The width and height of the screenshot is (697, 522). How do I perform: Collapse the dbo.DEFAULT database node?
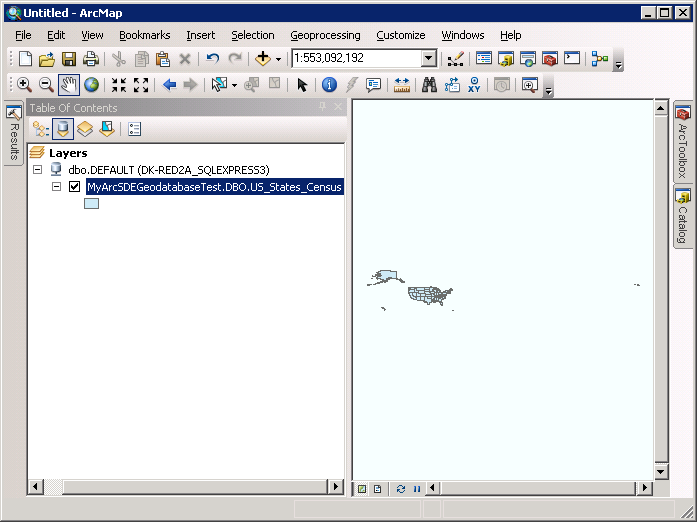point(38,169)
